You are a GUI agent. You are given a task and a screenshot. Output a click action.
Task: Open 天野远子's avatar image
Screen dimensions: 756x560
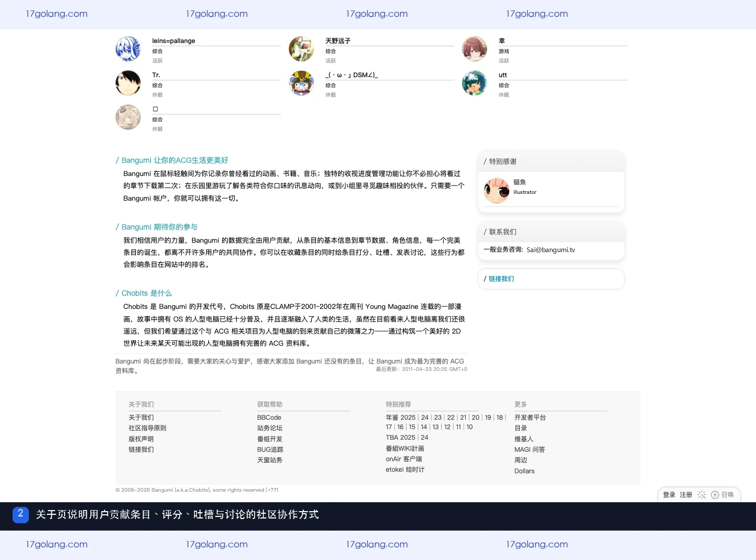301,49
